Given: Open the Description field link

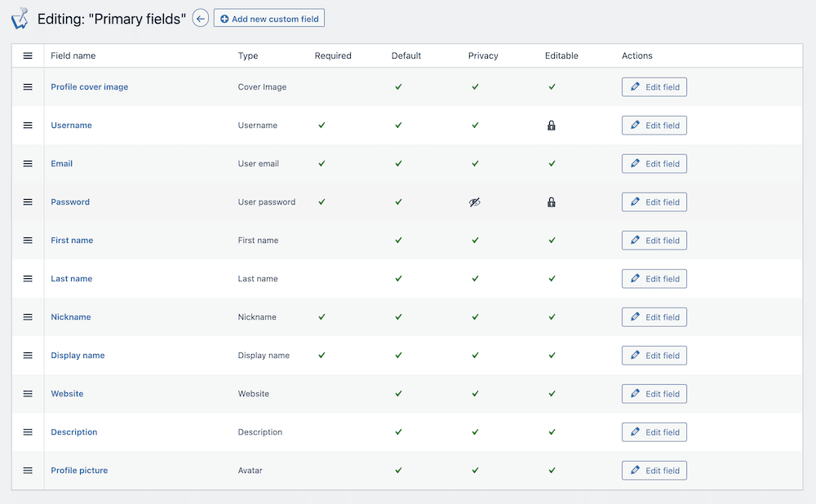Looking at the screenshot, I should tap(74, 432).
